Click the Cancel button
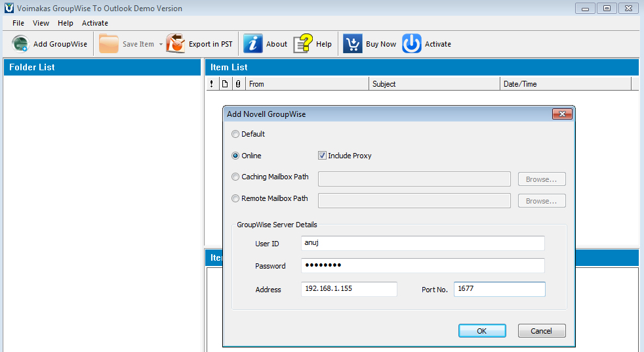 click(x=542, y=330)
